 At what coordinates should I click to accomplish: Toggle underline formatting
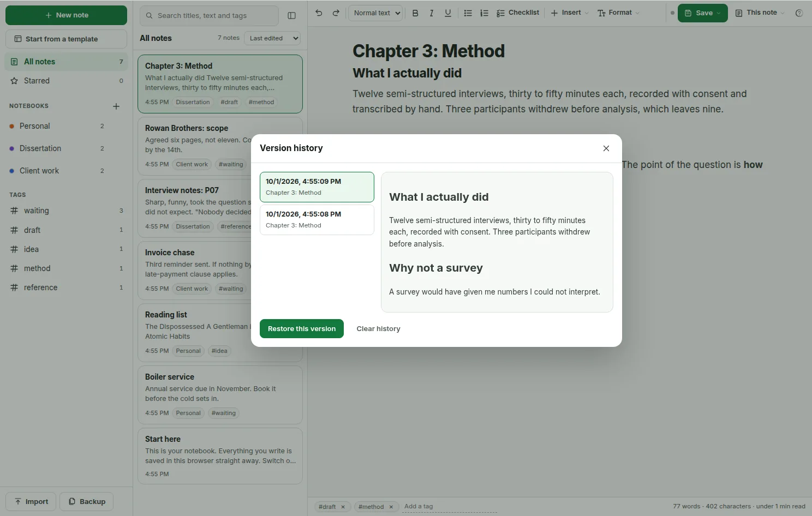(x=448, y=13)
